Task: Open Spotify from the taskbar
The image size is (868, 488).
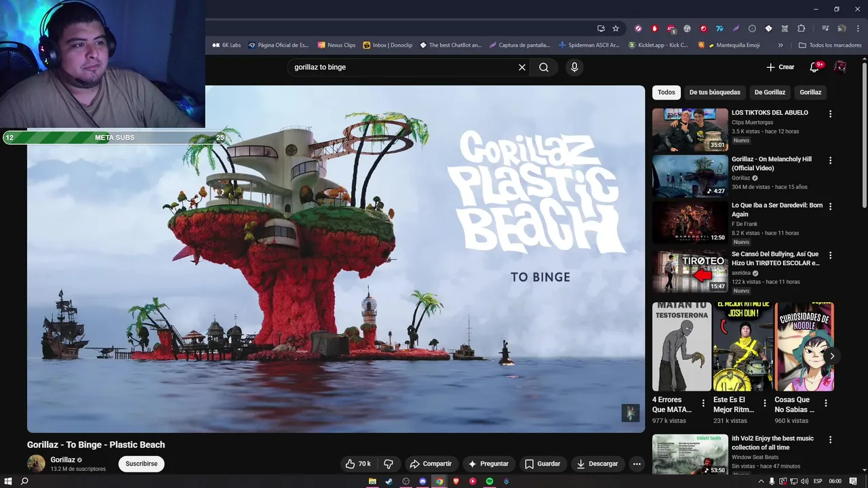Action: [x=490, y=481]
